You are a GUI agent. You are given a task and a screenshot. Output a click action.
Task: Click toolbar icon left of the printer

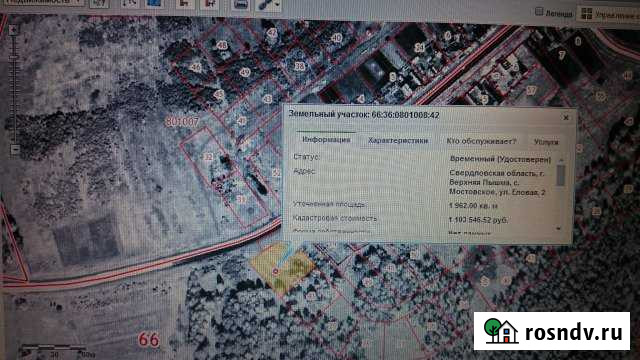(209, 3)
